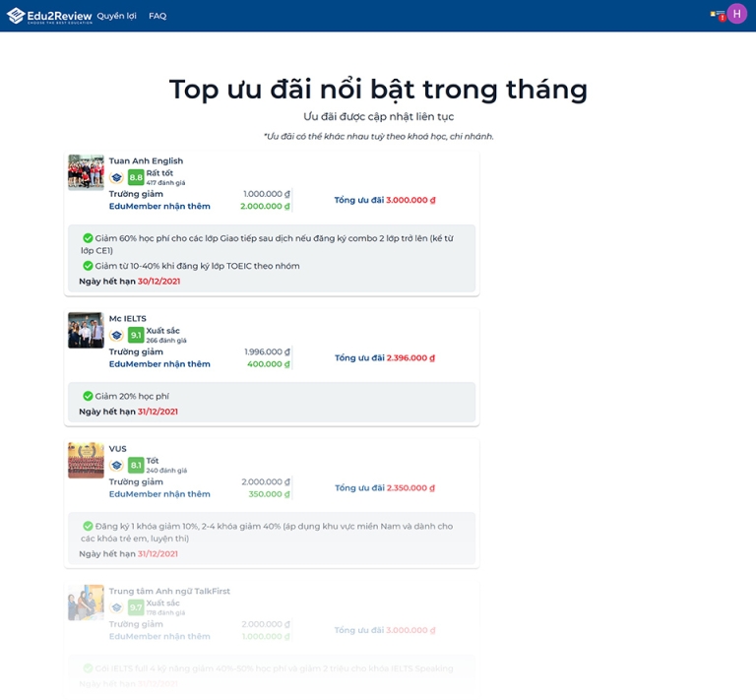Click the Tổng ưu đãi 2.350.000 đ total
Image resolution: width=756 pixels, height=700 pixels.
tap(385, 488)
